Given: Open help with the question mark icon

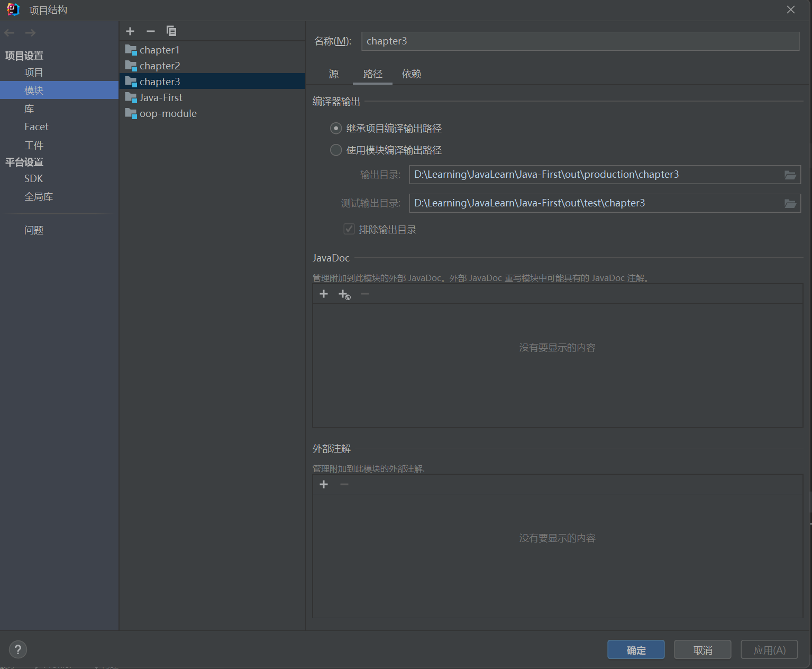Looking at the screenshot, I should 18,649.
